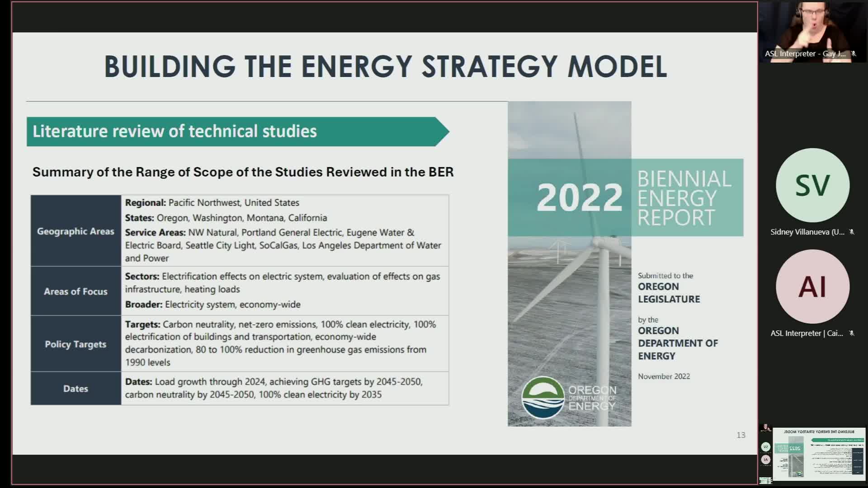Click slide page number 13
This screenshot has height=488, width=868.
click(741, 435)
